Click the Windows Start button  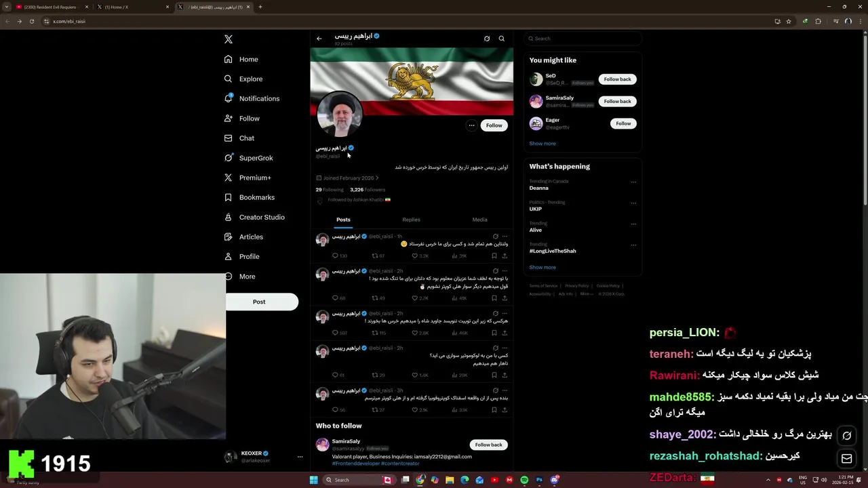click(x=313, y=480)
